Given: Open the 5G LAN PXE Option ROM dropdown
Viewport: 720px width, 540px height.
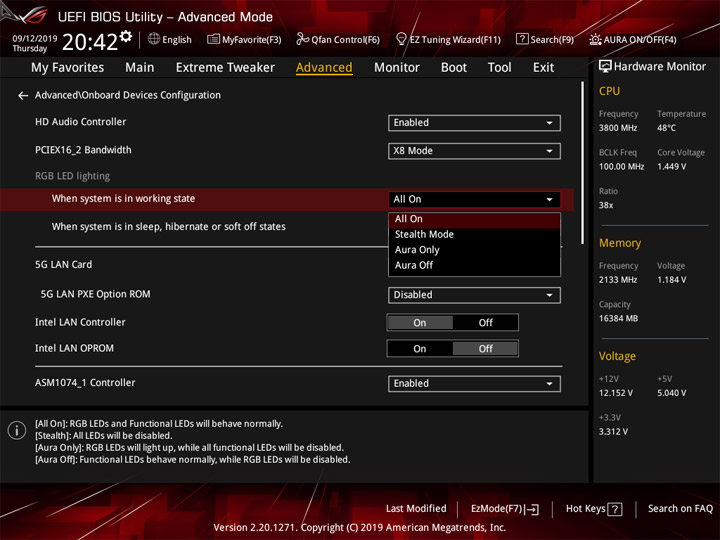Looking at the screenshot, I should pos(474,295).
